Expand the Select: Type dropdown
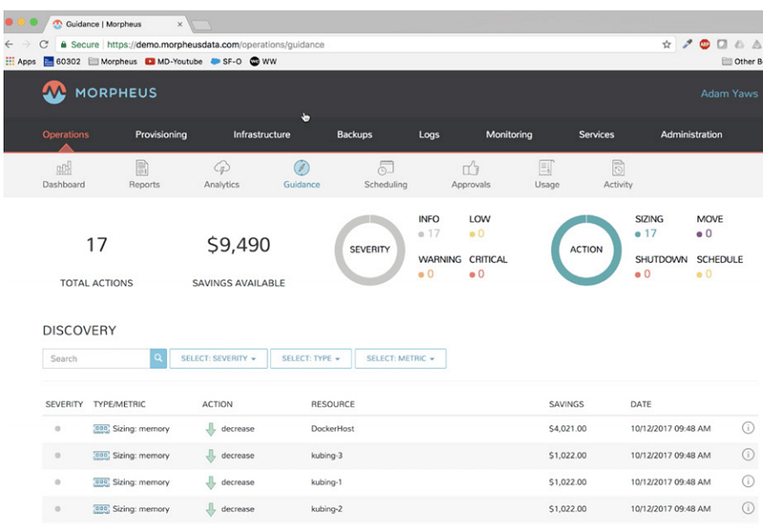Image resolution: width=763 pixels, height=532 pixels. click(x=310, y=358)
